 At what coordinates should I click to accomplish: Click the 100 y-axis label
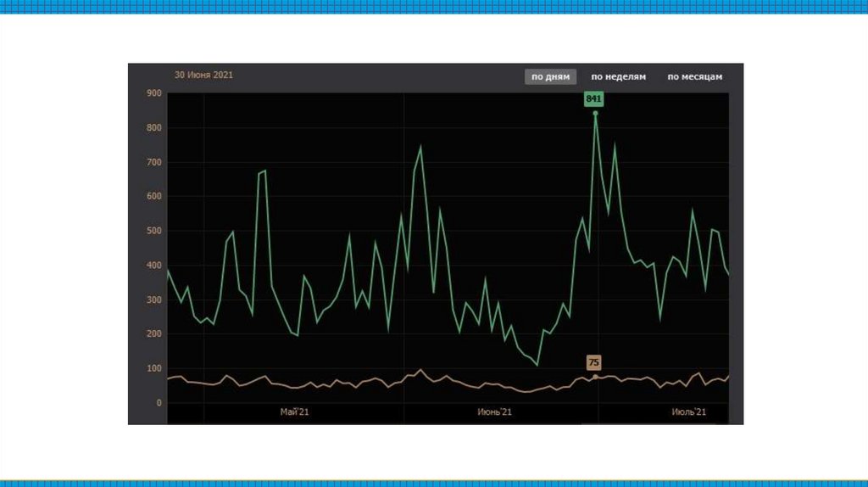154,368
